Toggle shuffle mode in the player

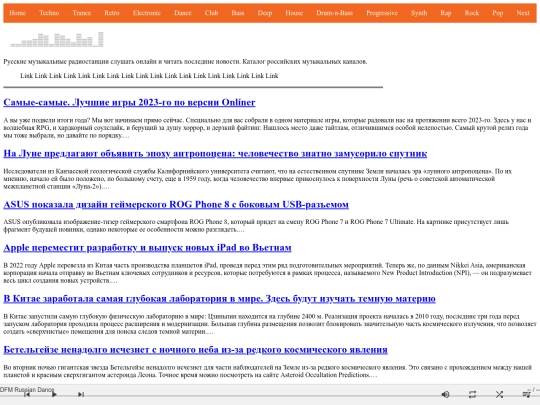pyautogui.click(x=499, y=394)
